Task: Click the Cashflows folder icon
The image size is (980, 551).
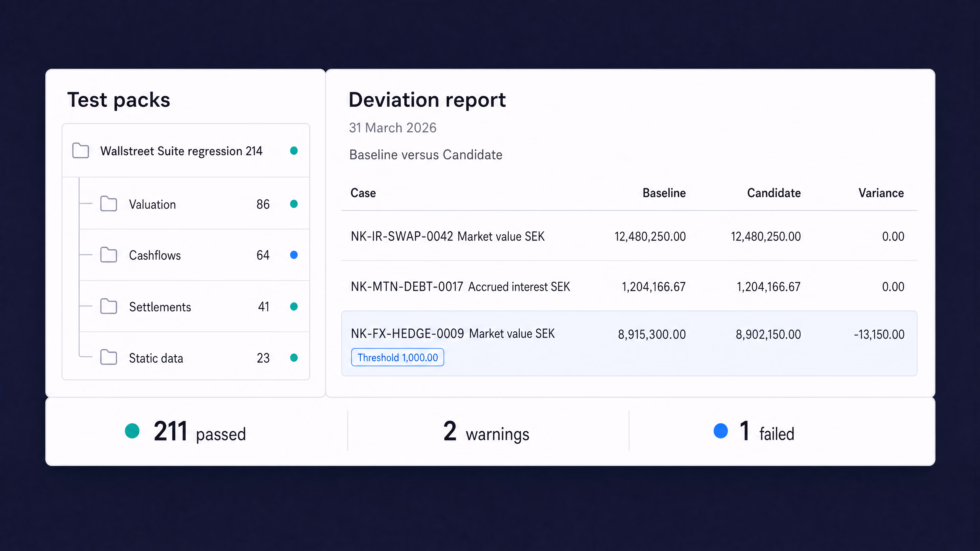Action: (x=108, y=255)
